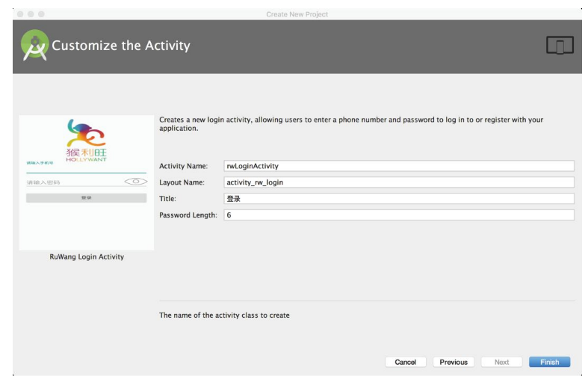Click the grey login button in the preview

(86, 197)
